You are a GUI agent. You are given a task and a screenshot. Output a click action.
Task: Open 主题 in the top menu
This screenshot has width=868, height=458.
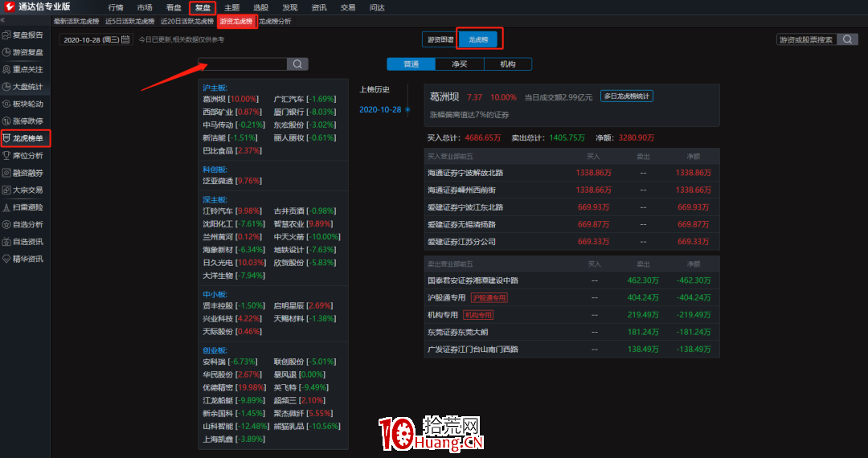(x=232, y=8)
